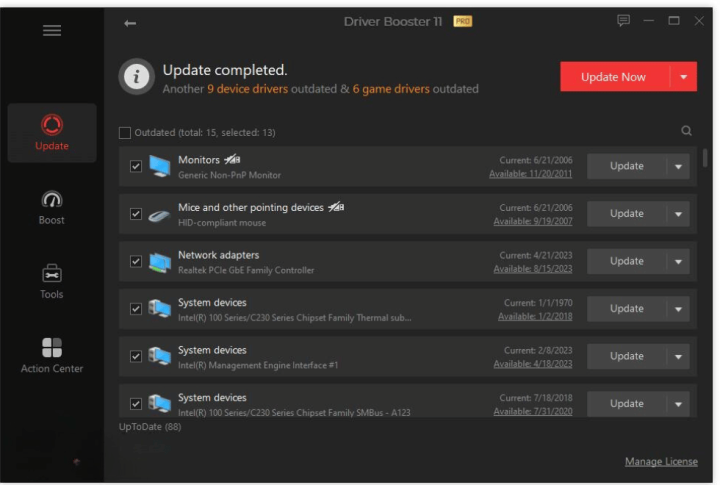Select the Realtek PCIe GbE Family Controller text
Viewport: 720px width, 485px height.
click(246, 270)
